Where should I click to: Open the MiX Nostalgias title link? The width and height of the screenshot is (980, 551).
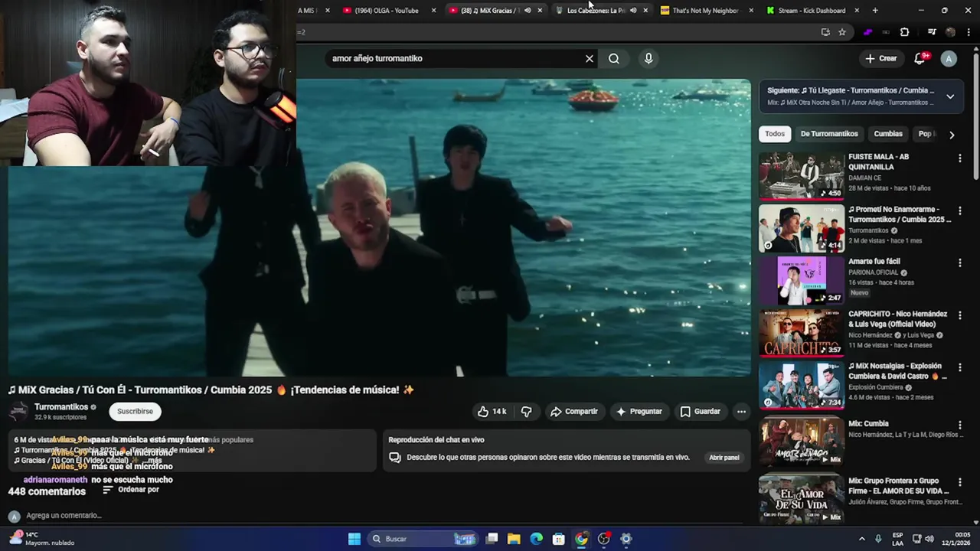[897, 371]
